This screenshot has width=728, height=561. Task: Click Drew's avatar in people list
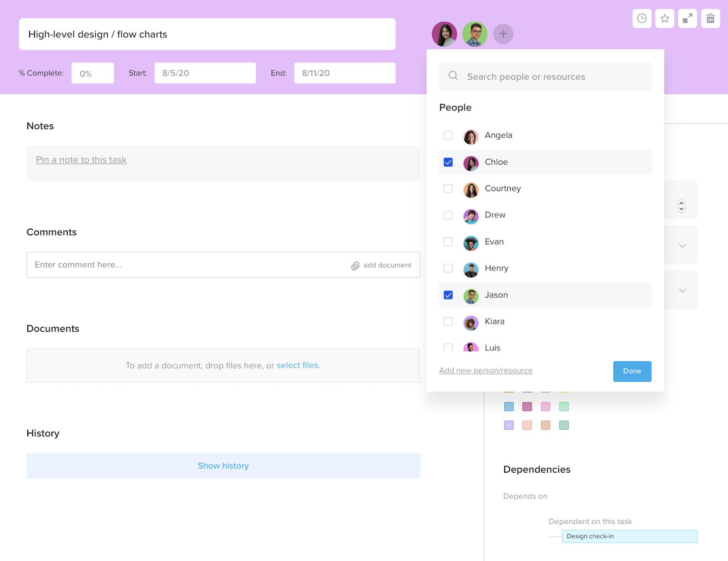click(471, 216)
